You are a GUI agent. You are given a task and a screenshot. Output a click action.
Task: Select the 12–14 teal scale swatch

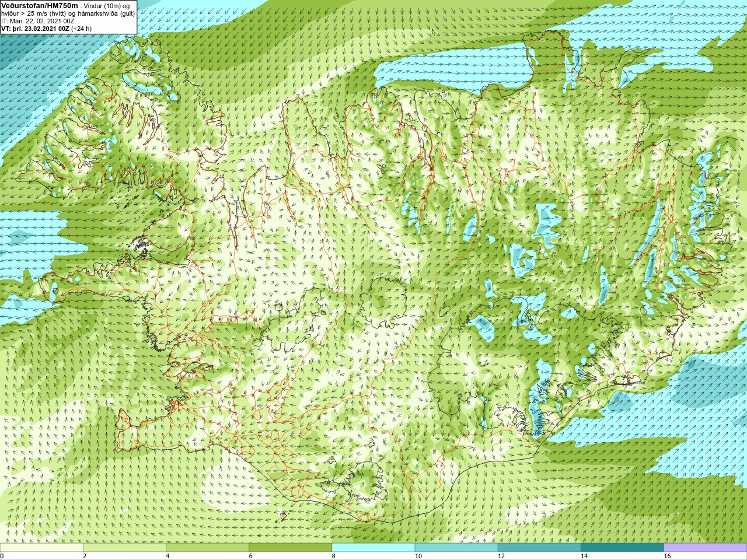[x=539, y=548]
